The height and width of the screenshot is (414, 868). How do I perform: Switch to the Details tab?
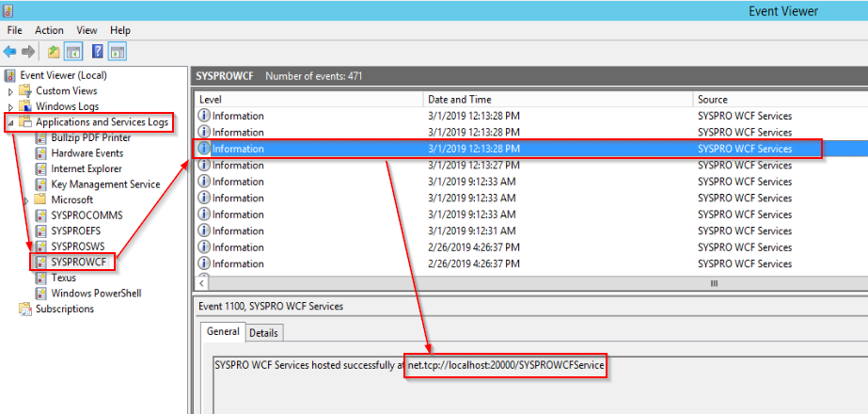point(263,332)
